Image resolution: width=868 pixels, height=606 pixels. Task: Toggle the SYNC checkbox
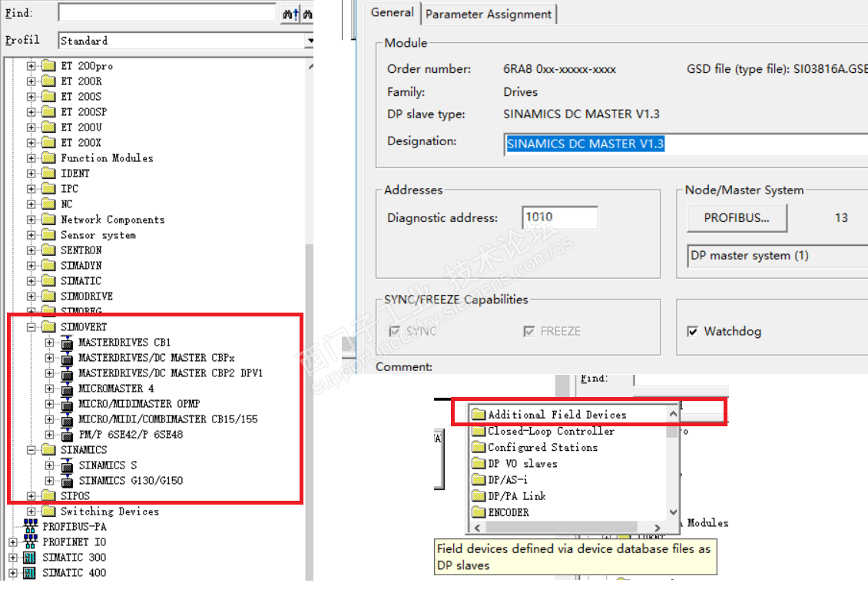pos(395,332)
